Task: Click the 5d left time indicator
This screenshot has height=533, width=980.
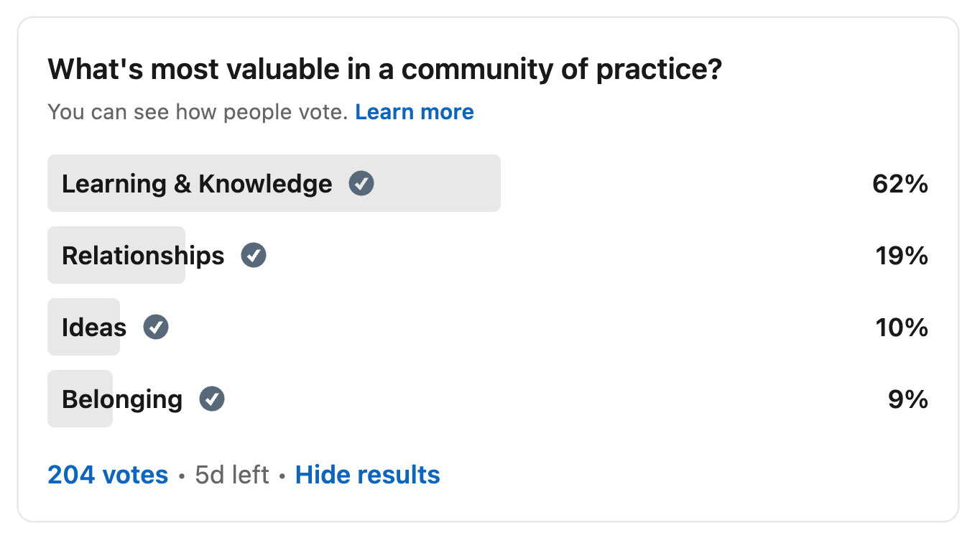Action: click(232, 475)
